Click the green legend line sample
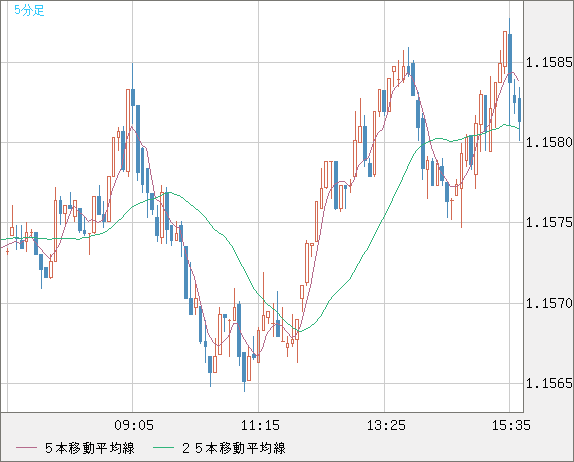 [163, 448]
